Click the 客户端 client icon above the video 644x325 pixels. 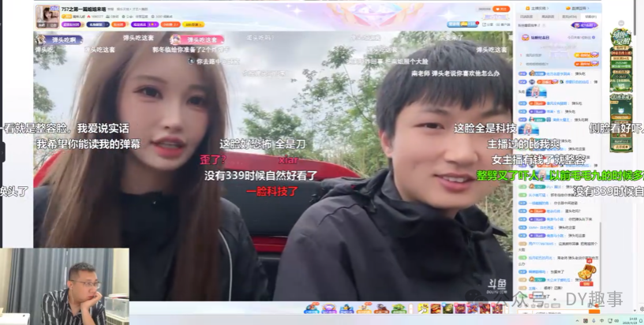pyautogui.click(x=504, y=24)
